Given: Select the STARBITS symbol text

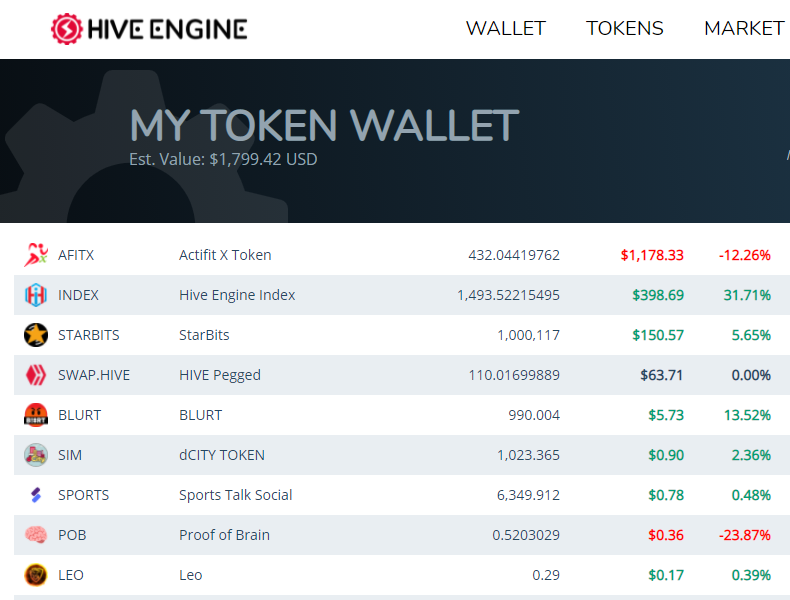Looking at the screenshot, I should click(x=89, y=335).
